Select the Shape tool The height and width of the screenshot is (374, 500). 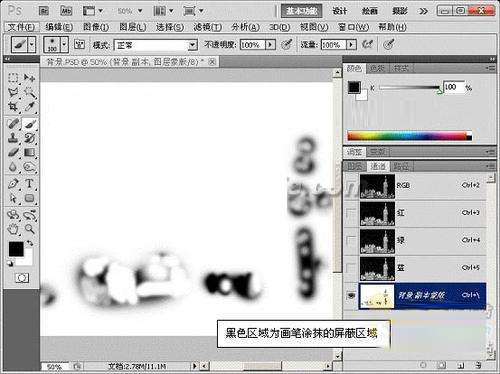(29, 198)
